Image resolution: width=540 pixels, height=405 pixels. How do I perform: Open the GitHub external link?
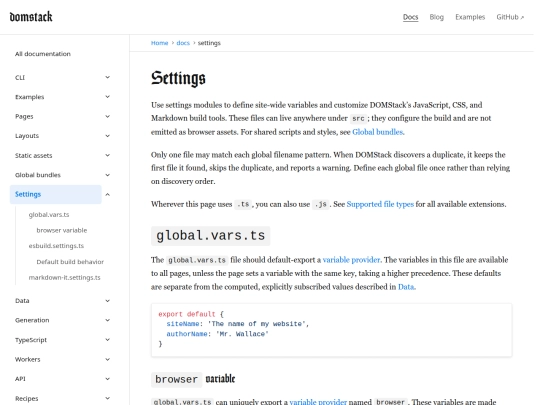coord(510,17)
